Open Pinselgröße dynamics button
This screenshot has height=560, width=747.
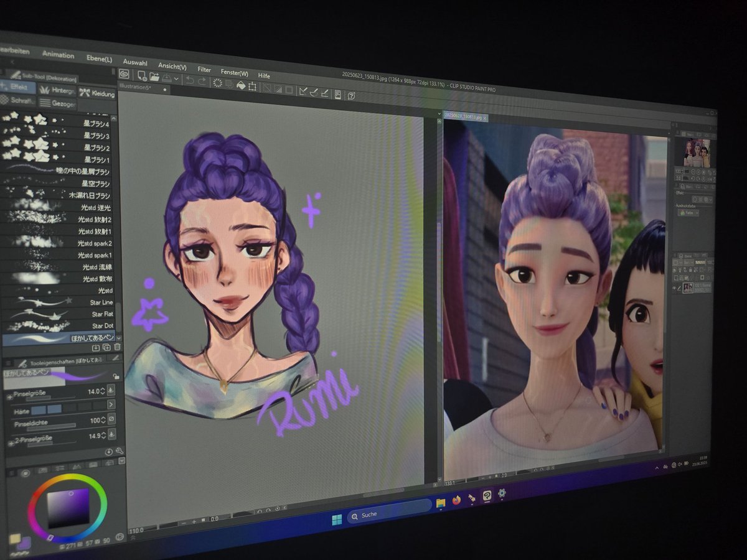[x=111, y=391]
